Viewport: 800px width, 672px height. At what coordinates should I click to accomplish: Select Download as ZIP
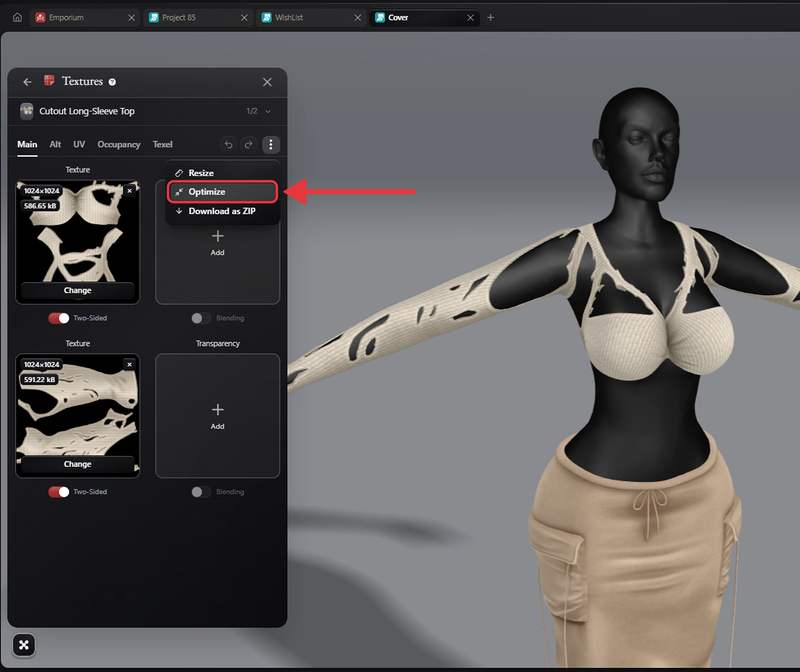coord(223,211)
